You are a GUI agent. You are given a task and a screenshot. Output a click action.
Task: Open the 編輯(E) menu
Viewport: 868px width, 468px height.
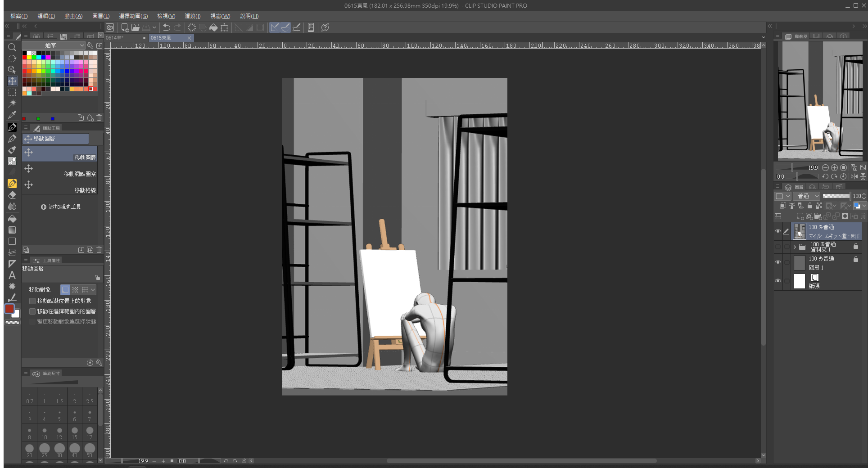click(x=46, y=16)
